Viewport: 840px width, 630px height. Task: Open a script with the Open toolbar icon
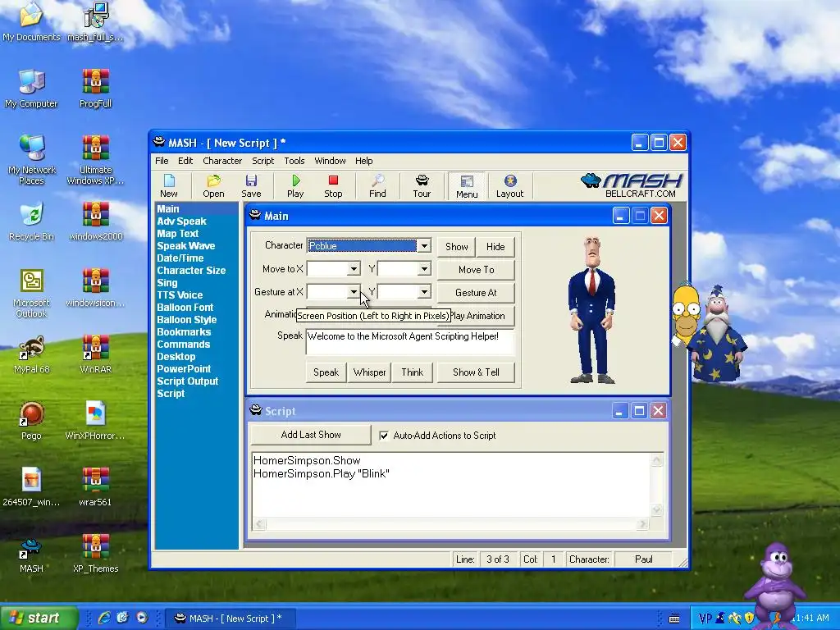tap(213, 185)
